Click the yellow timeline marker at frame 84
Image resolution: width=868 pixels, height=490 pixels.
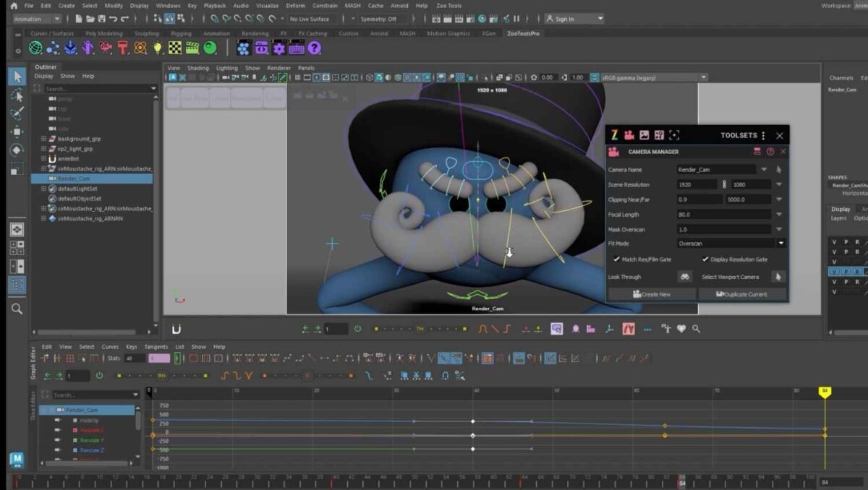click(x=826, y=389)
